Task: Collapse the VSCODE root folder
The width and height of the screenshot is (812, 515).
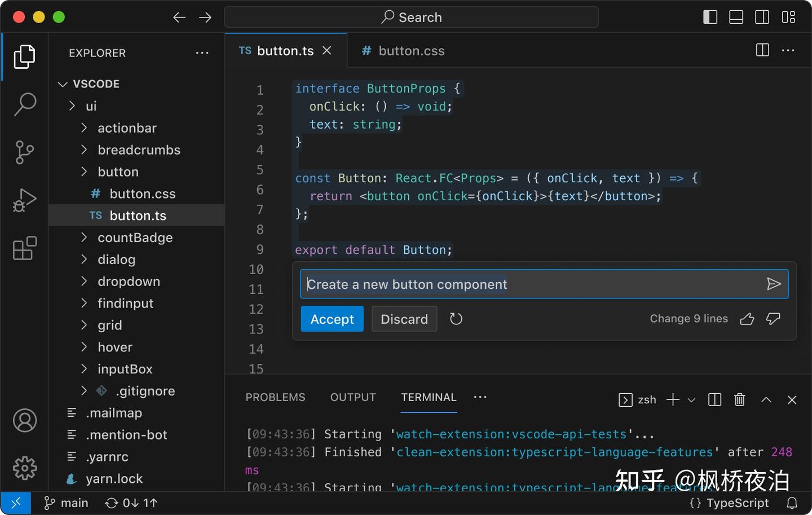Action: coord(136,84)
